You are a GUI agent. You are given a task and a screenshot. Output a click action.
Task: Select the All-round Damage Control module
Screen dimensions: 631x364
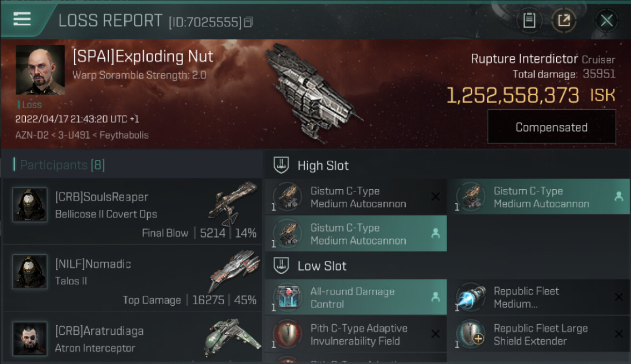355,298
